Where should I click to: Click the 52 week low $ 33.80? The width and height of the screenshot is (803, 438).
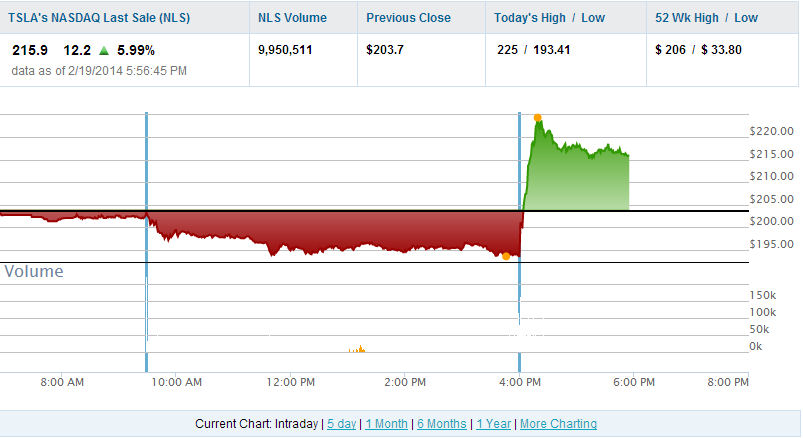click(x=722, y=50)
